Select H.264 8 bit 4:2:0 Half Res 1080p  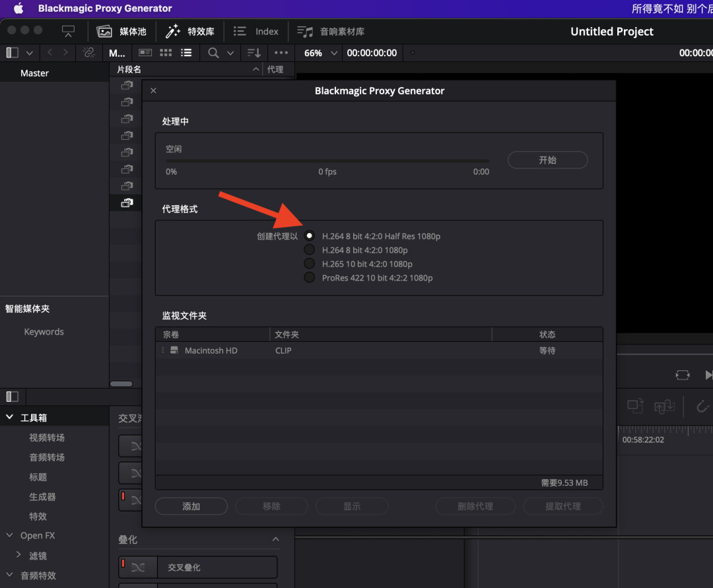click(x=309, y=236)
